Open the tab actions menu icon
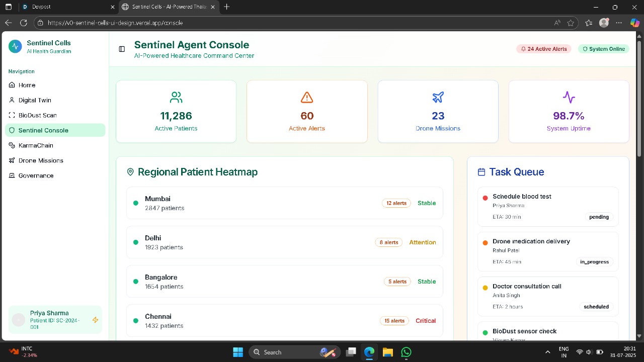The height and width of the screenshot is (362, 644). [8, 7]
